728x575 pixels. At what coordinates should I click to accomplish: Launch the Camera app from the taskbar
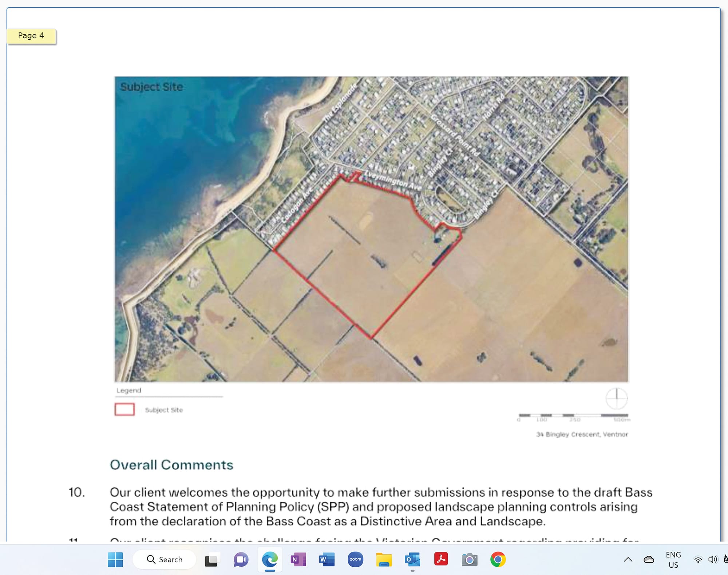pos(469,559)
